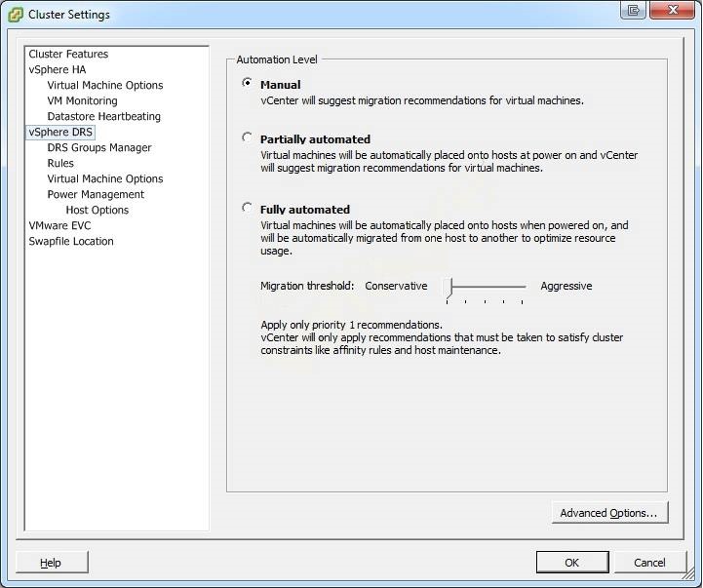The height and width of the screenshot is (588, 703).
Task: Select Power Management settings
Action: pyautogui.click(x=96, y=195)
